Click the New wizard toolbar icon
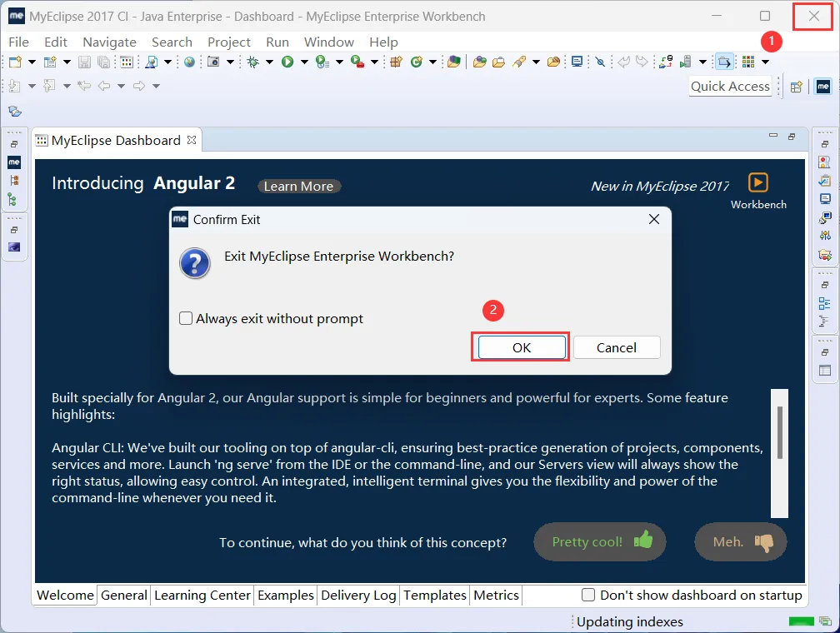The width and height of the screenshot is (840, 633). click(x=16, y=62)
